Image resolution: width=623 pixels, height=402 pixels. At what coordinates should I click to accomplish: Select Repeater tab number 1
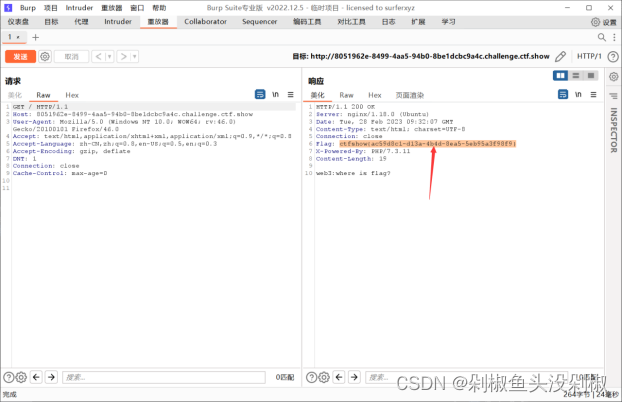pyautogui.click(x=14, y=37)
